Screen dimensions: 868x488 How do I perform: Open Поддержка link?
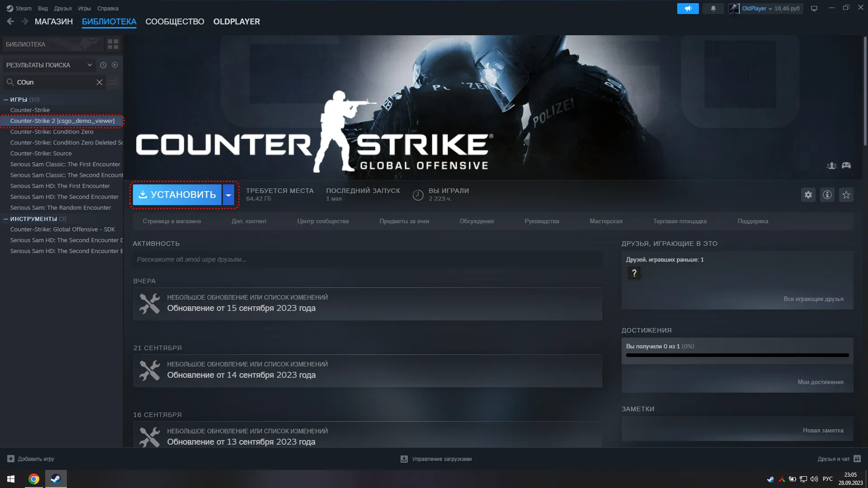pos(753,221)
